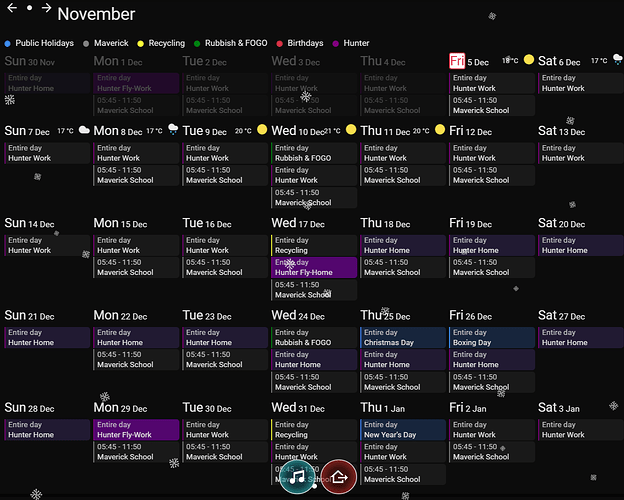Toggle the Birthdays calendar legend

300,43
